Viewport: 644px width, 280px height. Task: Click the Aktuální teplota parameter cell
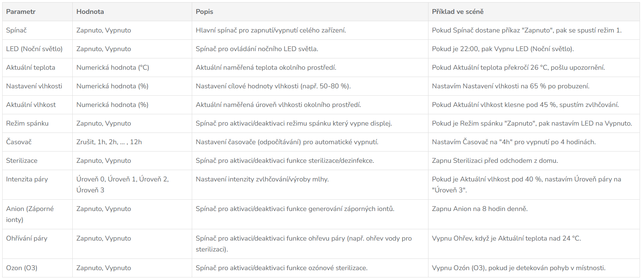31,68
